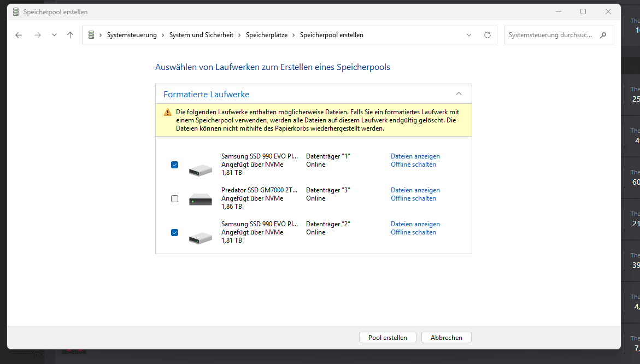Screen dimensions: 640x364
Task: Click drive icon for Datenträger "2"
Action: pyautogui.click(x=201, y=237)
